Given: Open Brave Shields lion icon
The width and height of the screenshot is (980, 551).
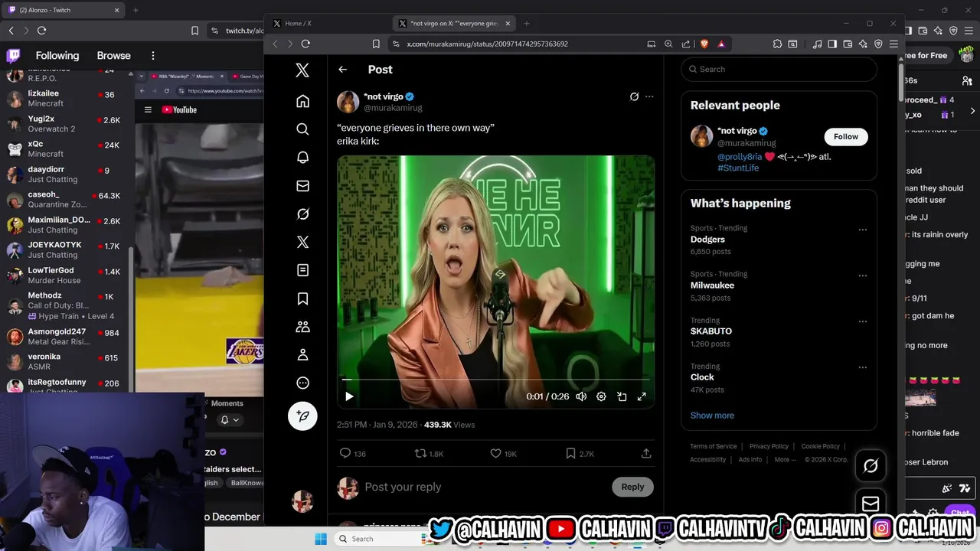Looking at the screenshot, I should [x=704, y=44].
